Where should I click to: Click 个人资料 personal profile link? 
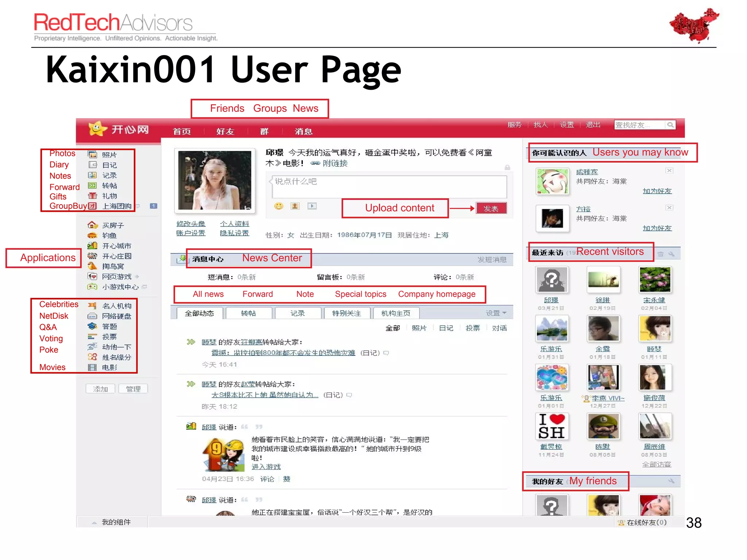tap(235, 223)
